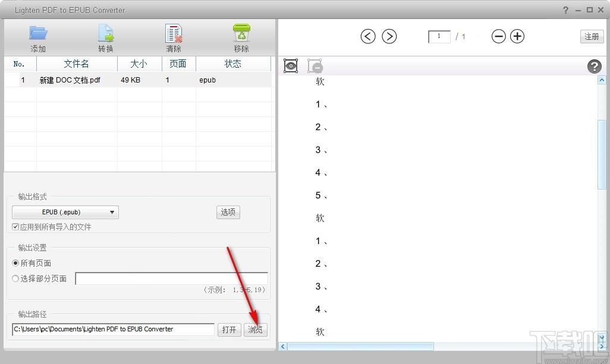Open help via the dark question mark icon
Image resolution: width=610 pixels, height=364 pixels.
pyautogui.click(x=594, y=67)
